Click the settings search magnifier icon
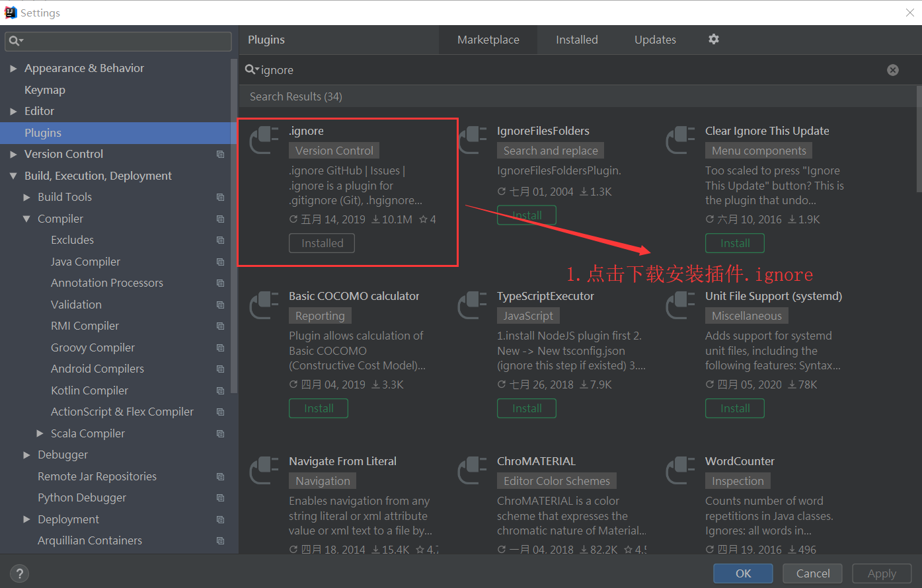This screenshot has width=922, height=588. (15, 41)
